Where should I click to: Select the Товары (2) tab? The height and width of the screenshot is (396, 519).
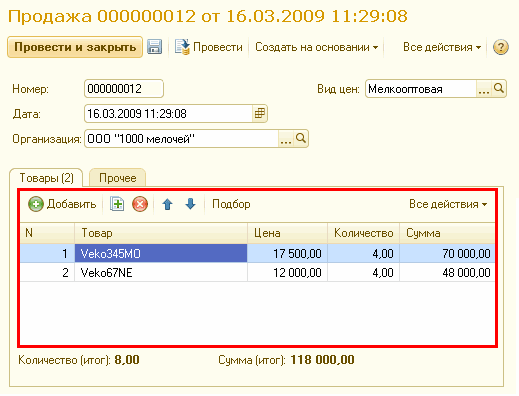(x=46, y=178)
